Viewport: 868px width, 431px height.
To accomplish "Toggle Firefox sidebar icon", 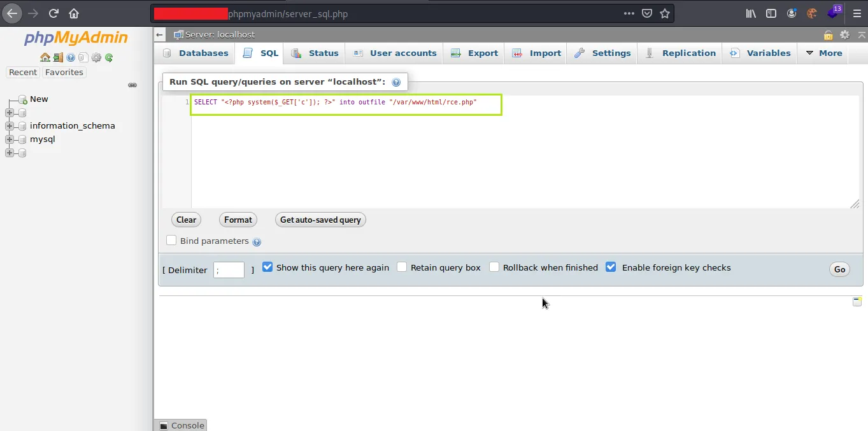I will click(x=771, y=13).
